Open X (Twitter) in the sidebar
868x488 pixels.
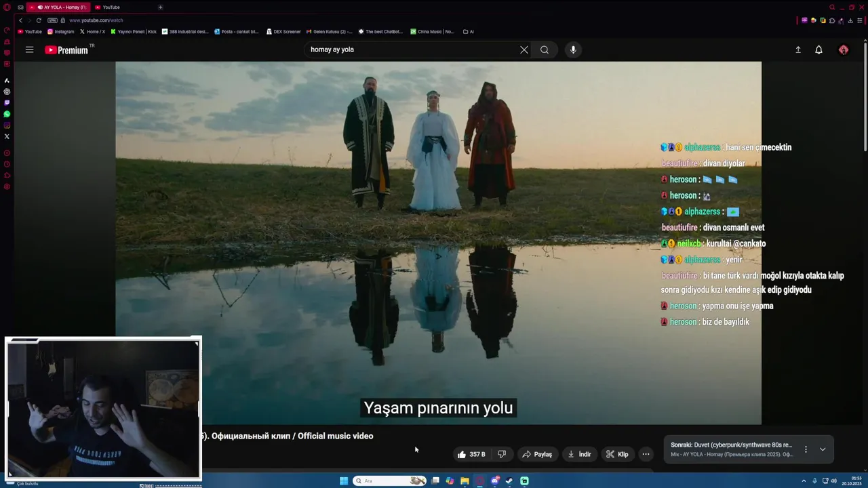click(x=7, y=136)
